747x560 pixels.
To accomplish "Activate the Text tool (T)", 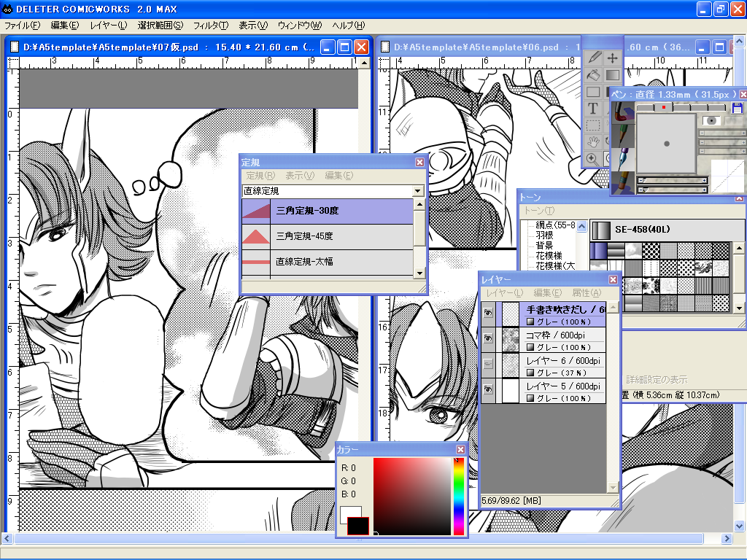I will point(594,109).
